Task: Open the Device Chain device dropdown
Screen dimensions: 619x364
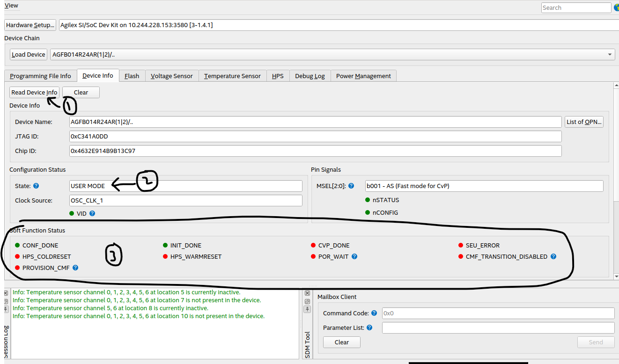Action: click(332, 54)
